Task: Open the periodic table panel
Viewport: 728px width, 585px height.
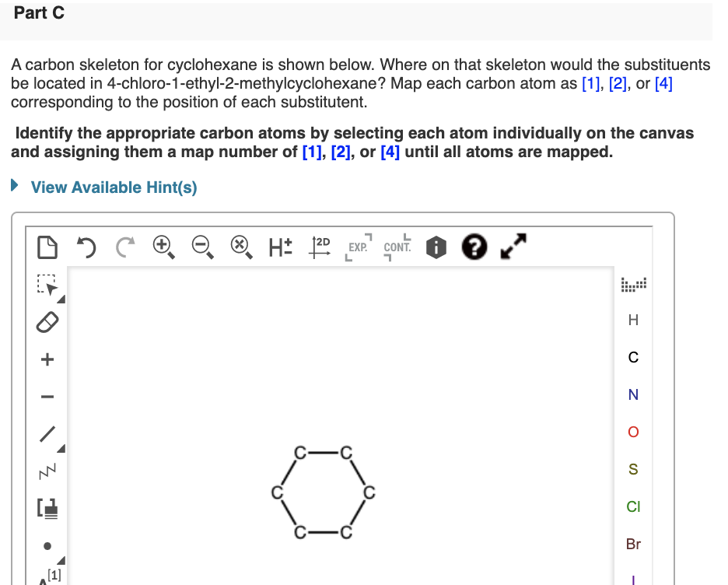Action: click(632, 284)
